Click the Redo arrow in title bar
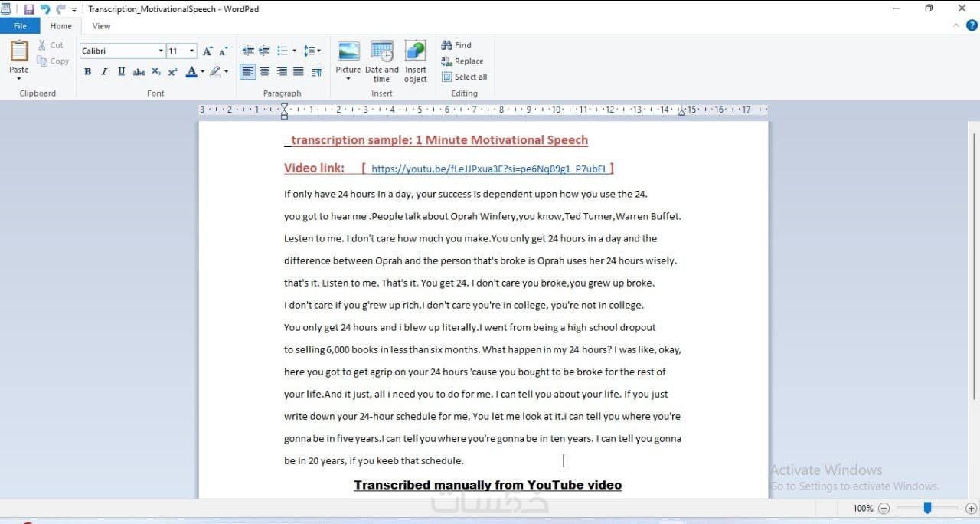Viewport: 980px width, 524px height. (x=60, y=9)
